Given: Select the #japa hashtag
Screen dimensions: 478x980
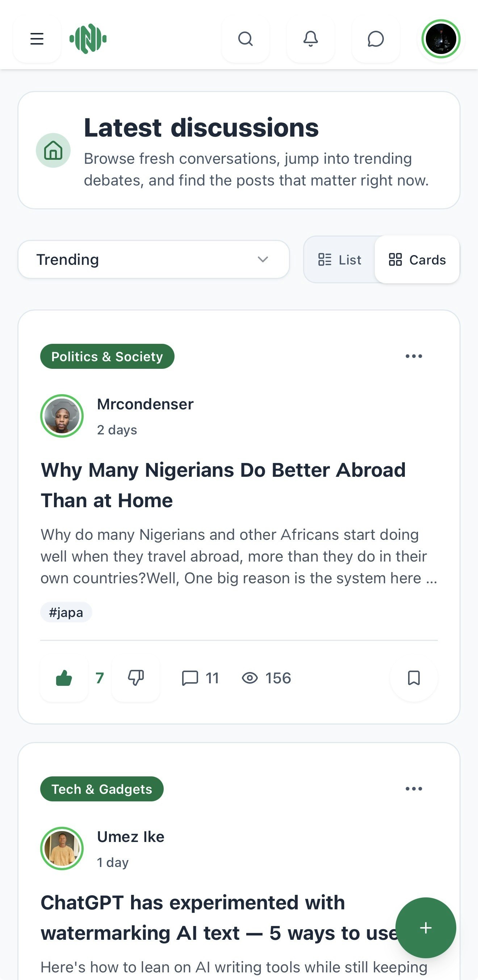Looking at the screenshot, I should 66,613.
